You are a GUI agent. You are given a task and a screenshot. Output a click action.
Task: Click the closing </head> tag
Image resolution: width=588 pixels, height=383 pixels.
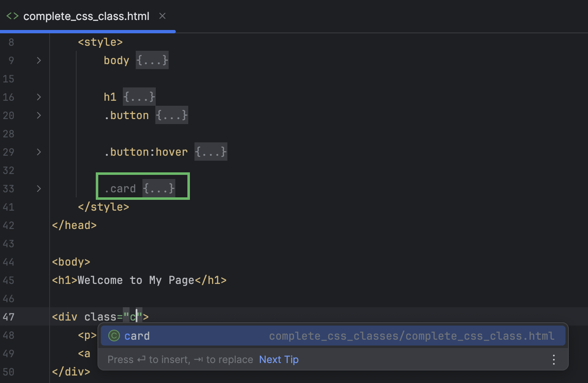coord(74,225)
